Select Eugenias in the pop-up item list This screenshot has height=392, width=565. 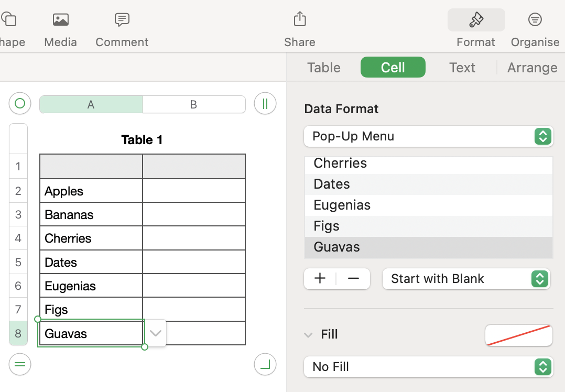click(x=428, y=205)
